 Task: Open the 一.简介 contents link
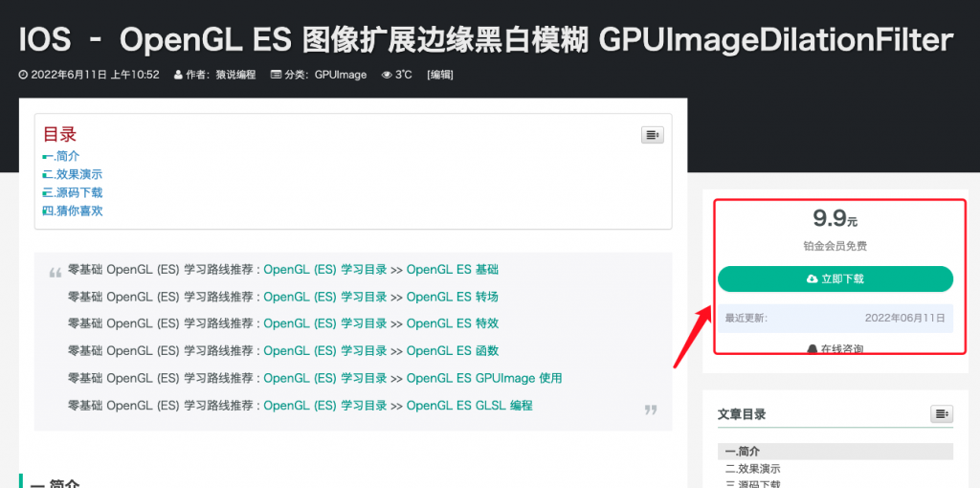tap(61, 156)
